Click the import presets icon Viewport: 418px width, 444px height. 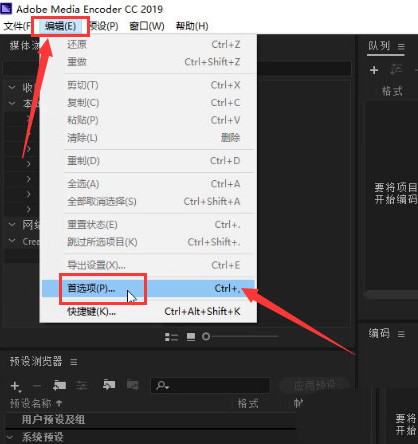[109, 385]
